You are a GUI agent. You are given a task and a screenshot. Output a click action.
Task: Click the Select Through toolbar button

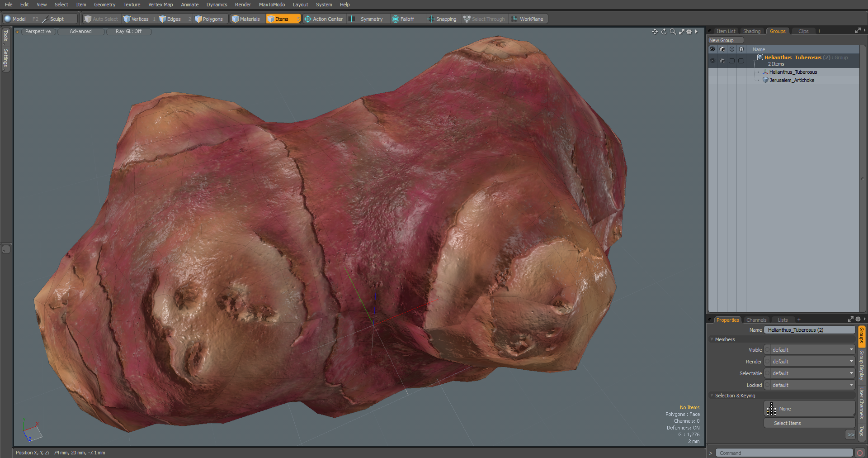click(484, 19)
